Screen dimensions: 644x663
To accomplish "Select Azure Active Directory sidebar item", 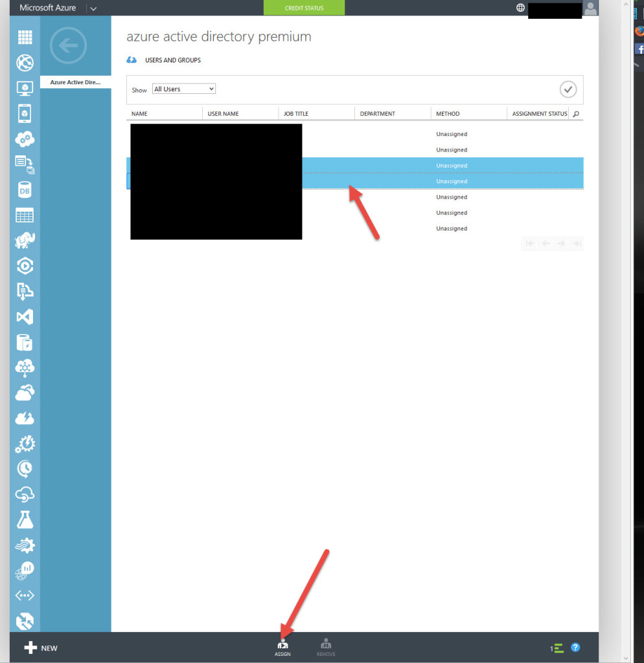I will pyautogui.click(x=75, y=82).
